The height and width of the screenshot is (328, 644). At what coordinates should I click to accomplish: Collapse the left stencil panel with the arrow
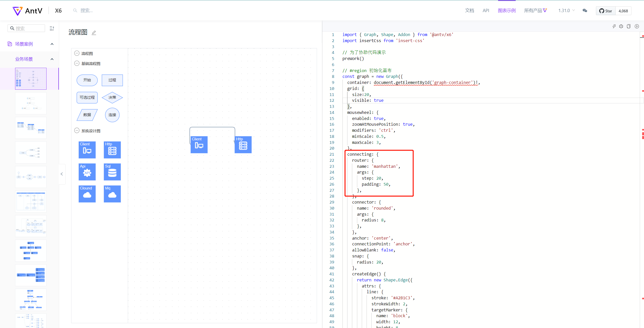click(62, 174)
